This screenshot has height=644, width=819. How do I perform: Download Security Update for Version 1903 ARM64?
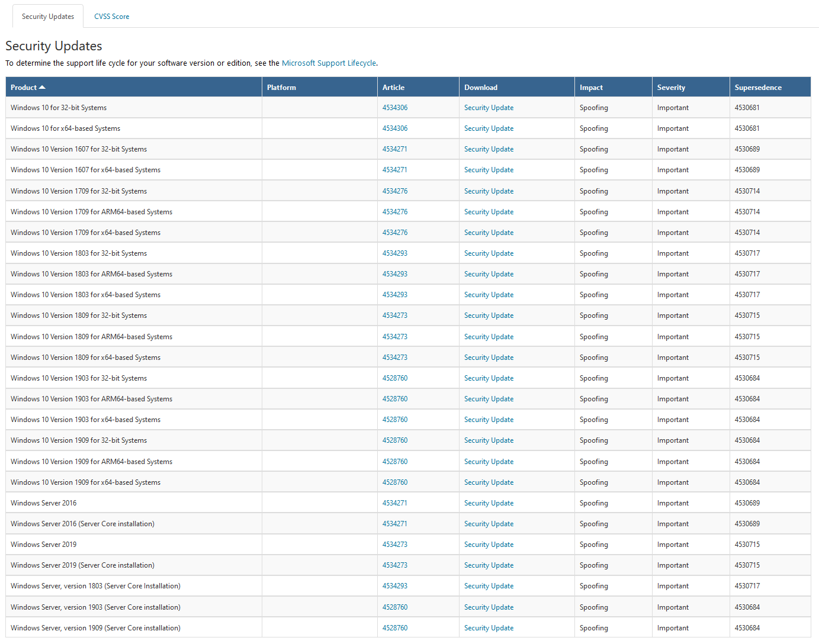pyautogui.click(x=489, y=399)
